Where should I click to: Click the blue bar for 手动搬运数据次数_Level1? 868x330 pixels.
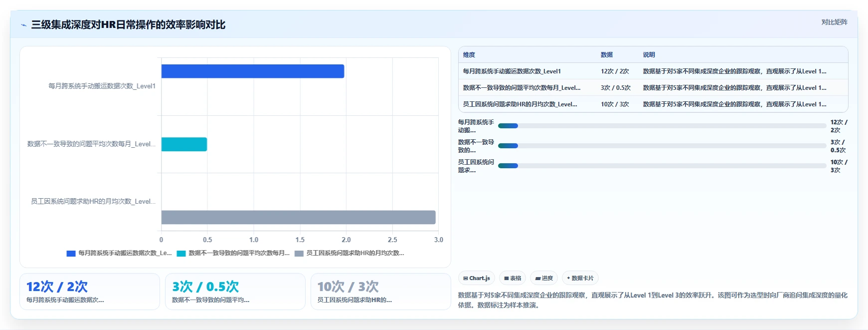click(x=253, y=71)
